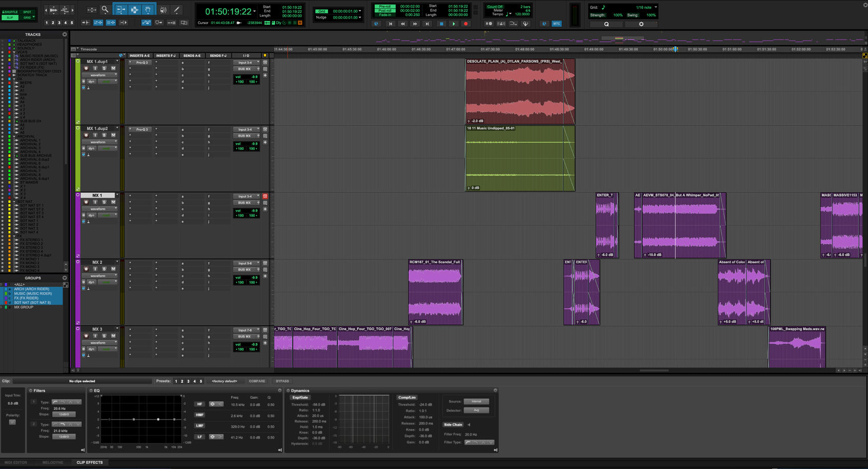
Task: Click the COMPARE button in clip effects
Action: pyautogui.click(x=257, y=381)
